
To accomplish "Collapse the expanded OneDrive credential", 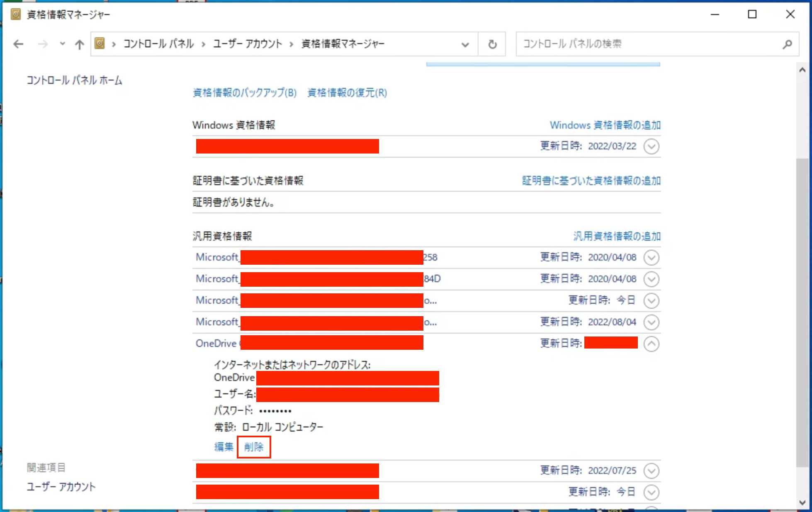I will click(x=651, y=344).
